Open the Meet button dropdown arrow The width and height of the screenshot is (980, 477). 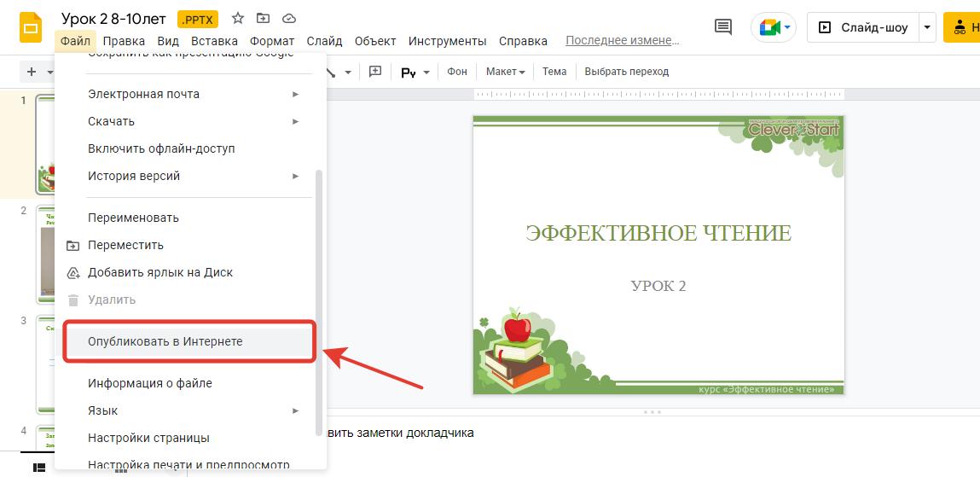point(787,27)
